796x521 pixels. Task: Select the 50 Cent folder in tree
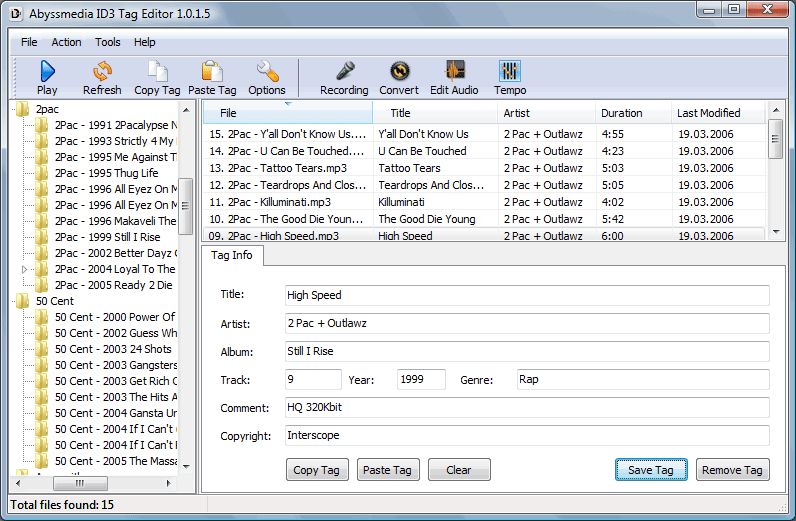[x=54, y=301]
